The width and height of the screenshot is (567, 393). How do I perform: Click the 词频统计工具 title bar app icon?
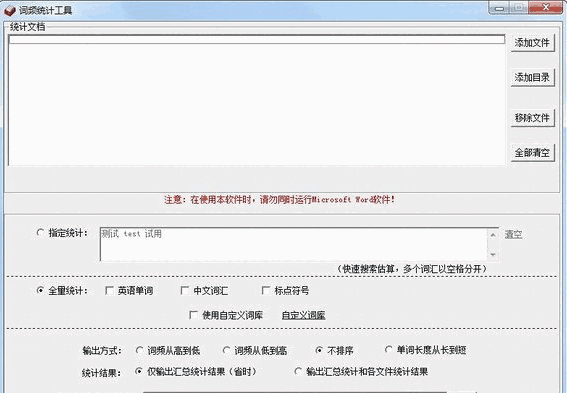tap(10, 10)
